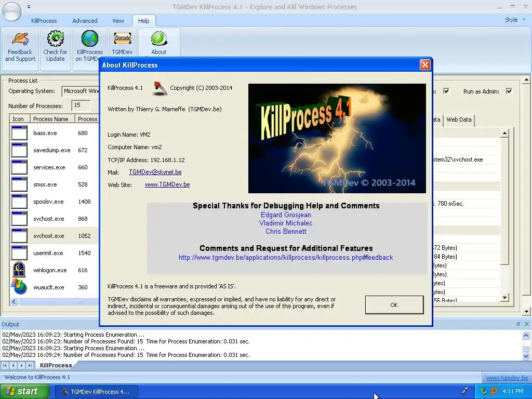Open the killprocess.php#feedback link
The image size is (532, 399).
(286, 258)
